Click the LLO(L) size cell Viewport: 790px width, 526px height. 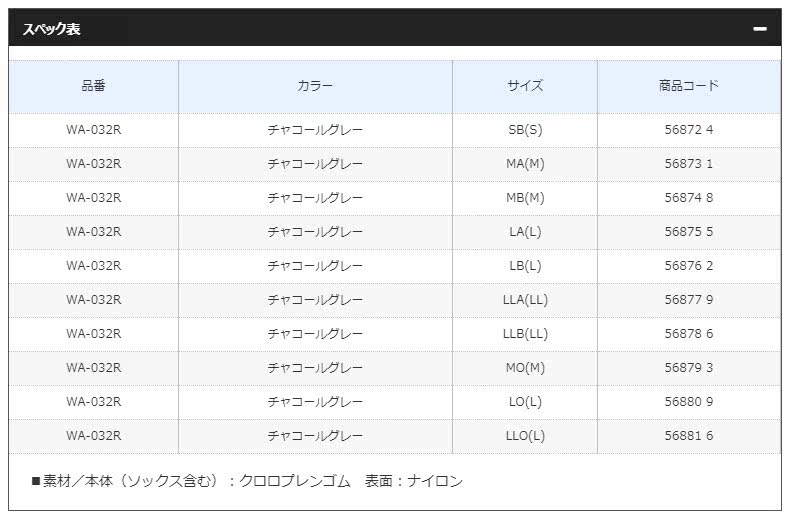525,436
